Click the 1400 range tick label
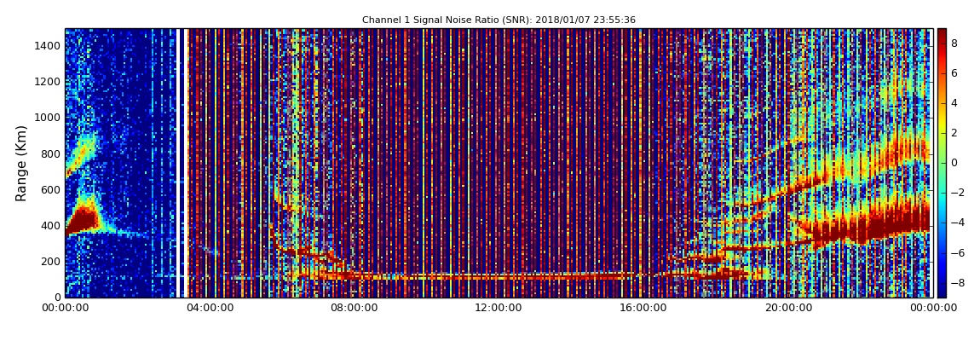 click(x=49, y=46)
